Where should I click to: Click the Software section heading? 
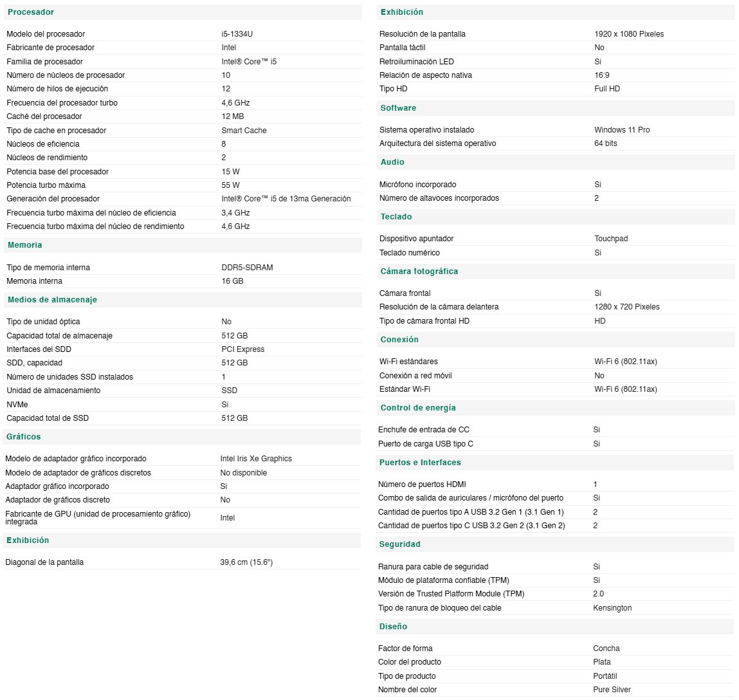398,108
